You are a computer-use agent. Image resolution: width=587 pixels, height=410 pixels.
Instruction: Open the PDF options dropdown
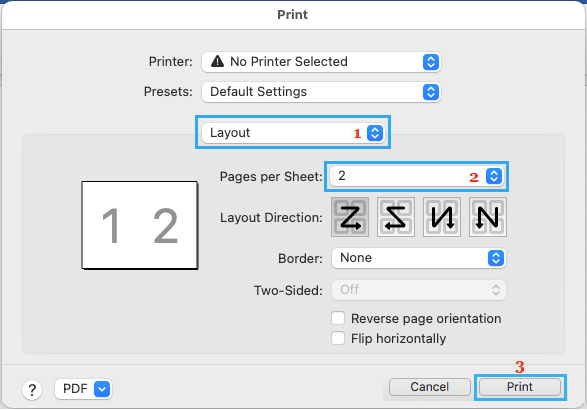coord(83,389)
